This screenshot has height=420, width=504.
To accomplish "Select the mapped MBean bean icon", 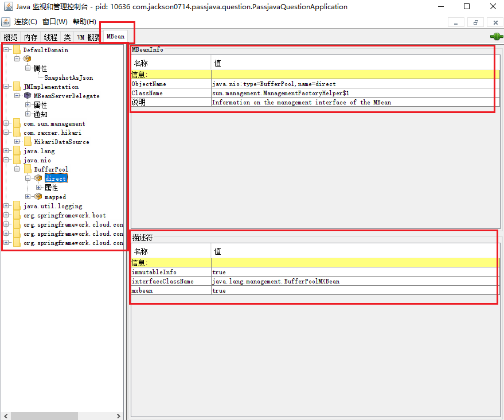I will [38, 197].
